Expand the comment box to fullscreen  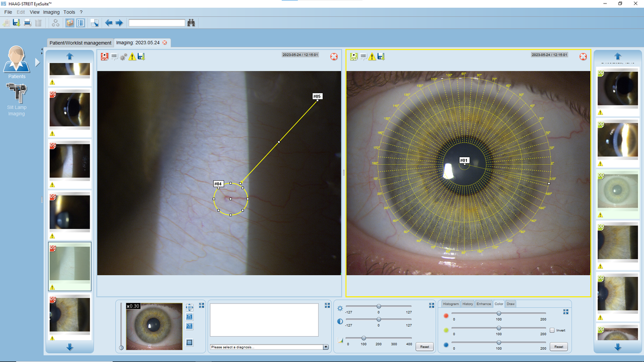[327, 305]
